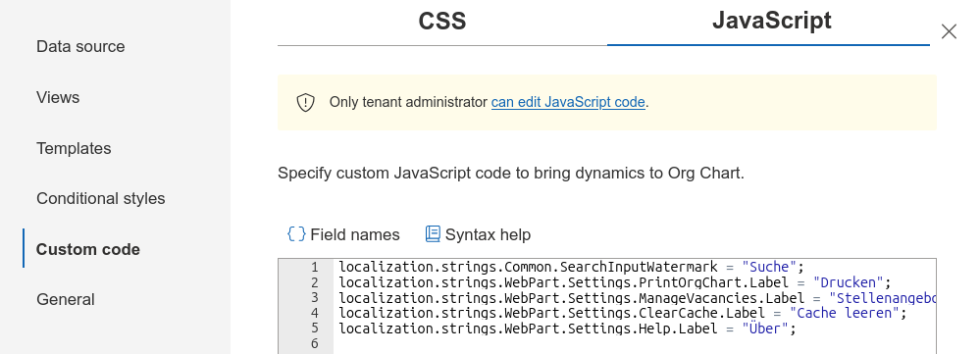Image resolution: width=980 pixels, height=354 pixels.
Task: Click line number 3 in editor gutter
Action: (x=315, y=298)
